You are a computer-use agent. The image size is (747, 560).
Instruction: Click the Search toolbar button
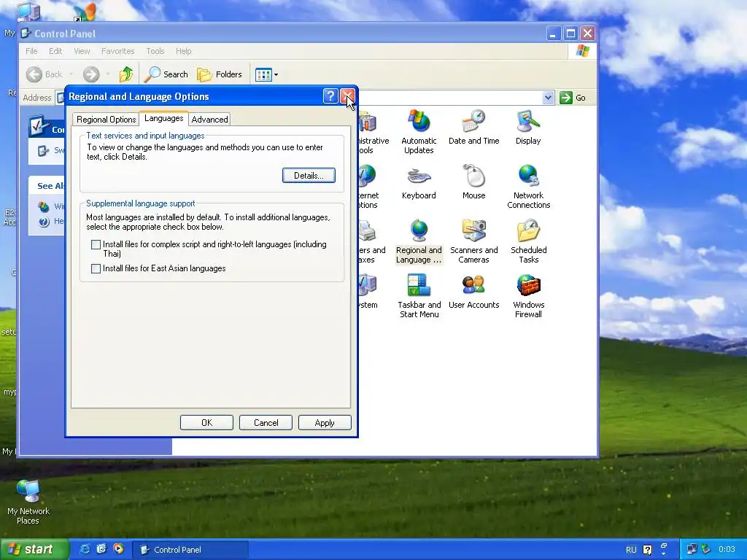[166, 74]
